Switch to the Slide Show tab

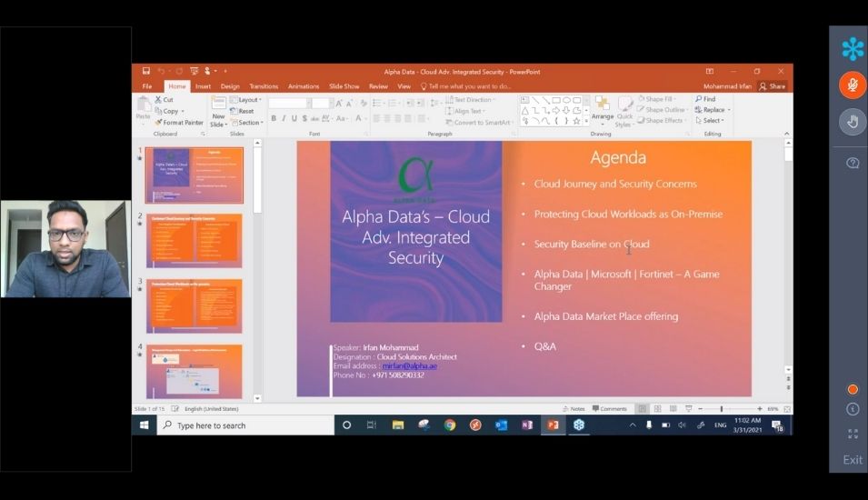pos(344,86)
